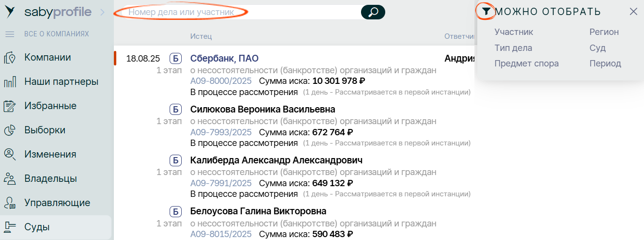Screen dimensions: 644x240
Task: Filter by Регион
Action: coord(604,32)
